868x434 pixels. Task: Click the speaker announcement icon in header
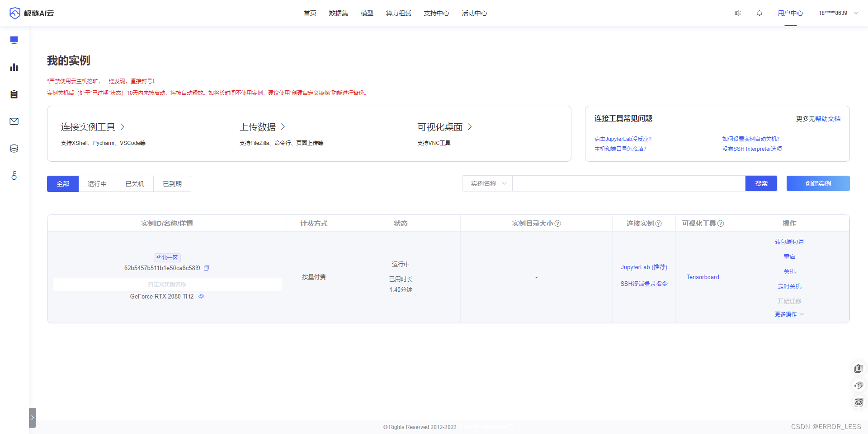(738, 13)
